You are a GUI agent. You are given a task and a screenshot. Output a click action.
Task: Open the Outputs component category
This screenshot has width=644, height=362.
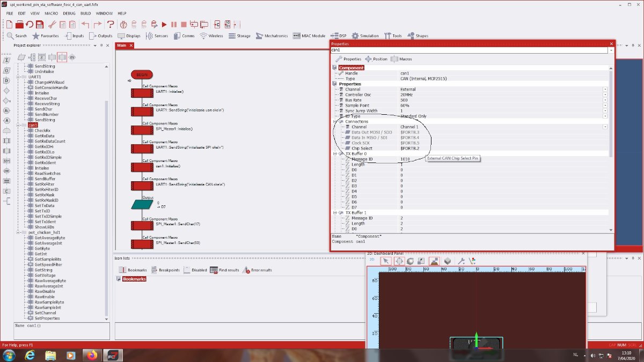pyautogui.click(x=101, y=36)
